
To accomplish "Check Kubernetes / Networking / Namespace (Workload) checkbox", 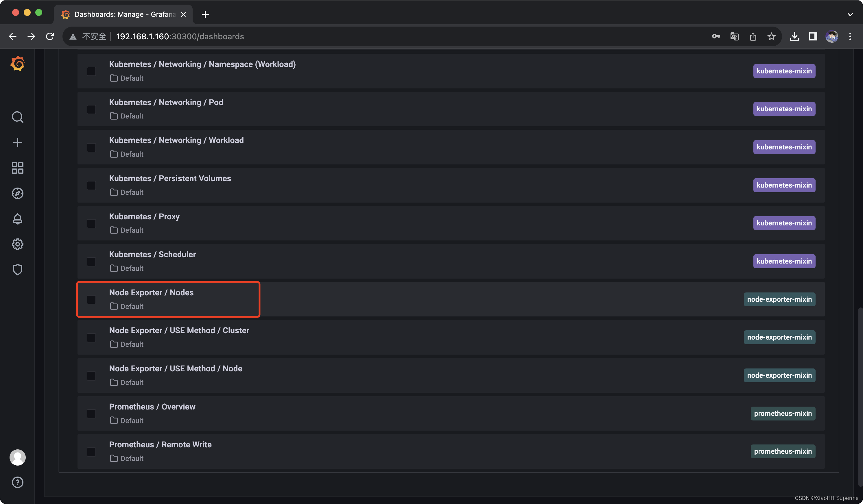I will pos(91,71).
